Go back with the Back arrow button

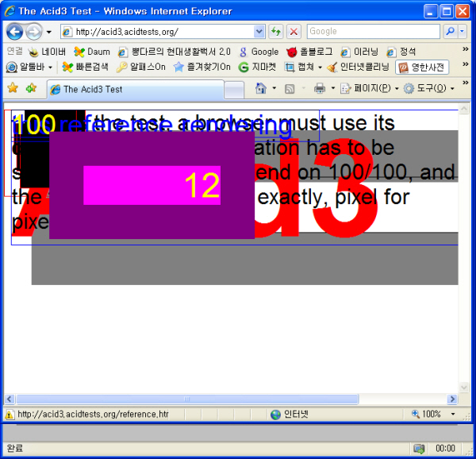tap(14, 32)
